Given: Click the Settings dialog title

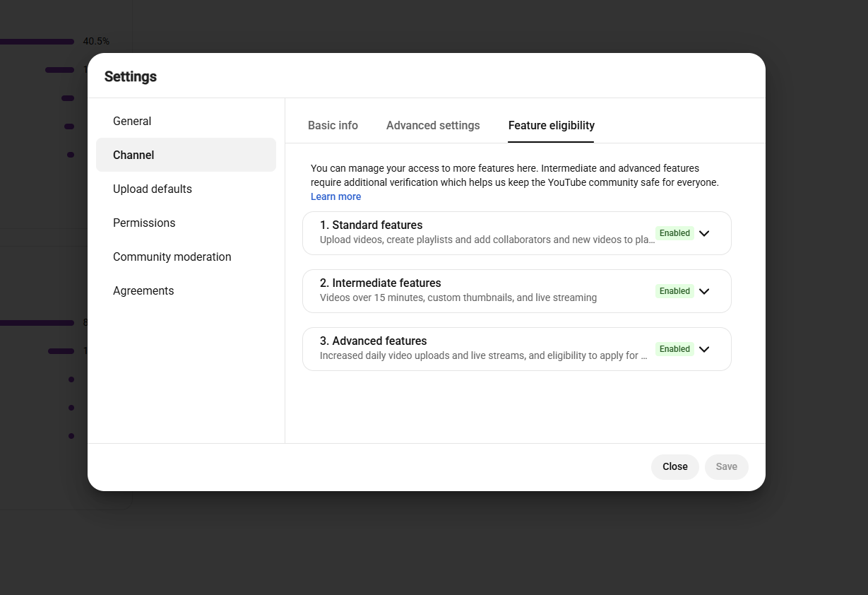Looking at the screenshot, I should click(x=131, y=76).
